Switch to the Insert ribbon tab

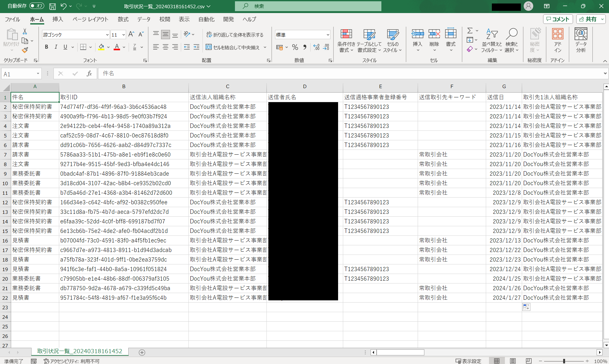[x=58, y=19]
